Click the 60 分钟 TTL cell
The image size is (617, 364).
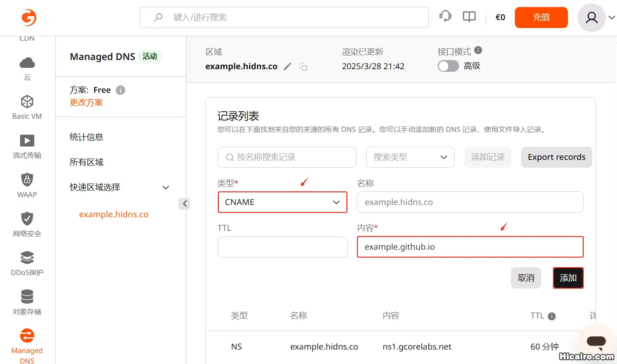[545, 347]
